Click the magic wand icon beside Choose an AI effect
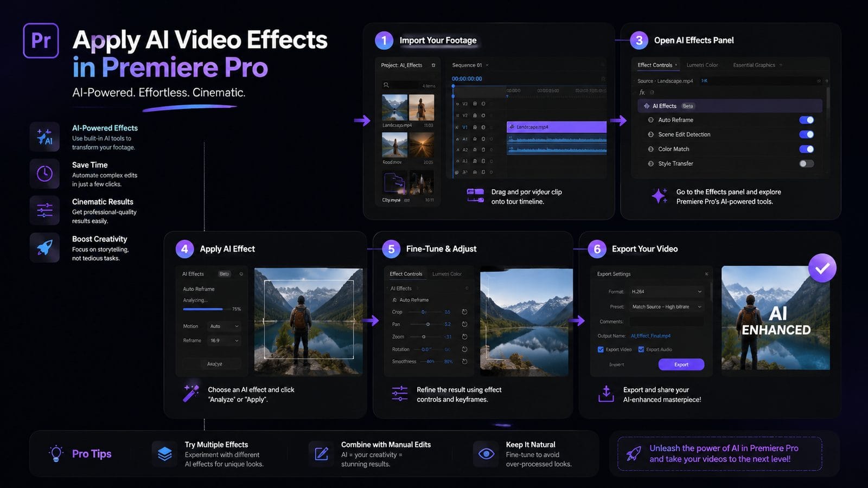Viewport: 868px width, 488px height. click(191, 393)
